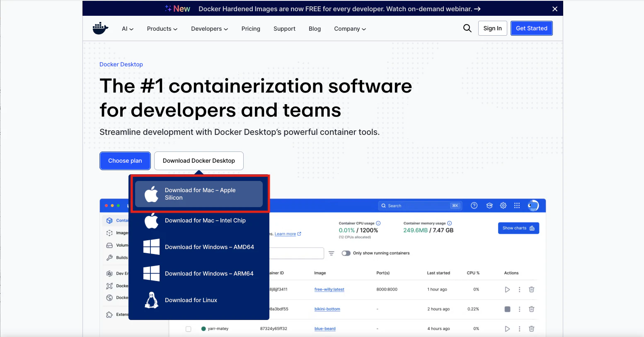The width and height of the screenshot is (644, 337).
Task: Click the Last started column header
Action: click(438, 273)
